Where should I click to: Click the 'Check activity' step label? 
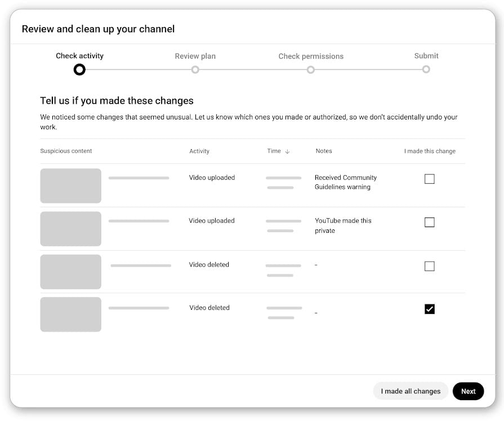click(x=80, y=56)
